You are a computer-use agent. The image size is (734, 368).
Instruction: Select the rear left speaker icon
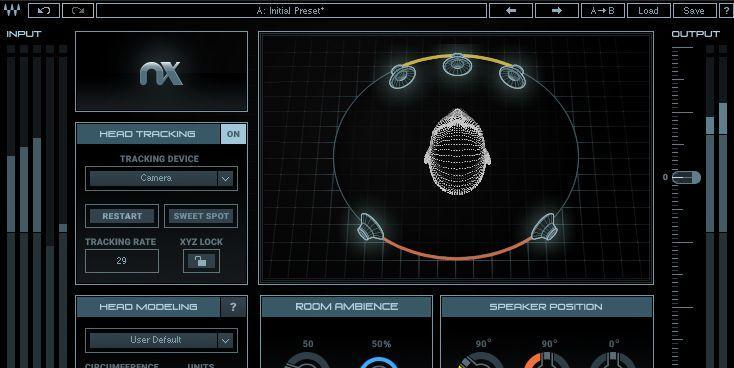[371, 227]
